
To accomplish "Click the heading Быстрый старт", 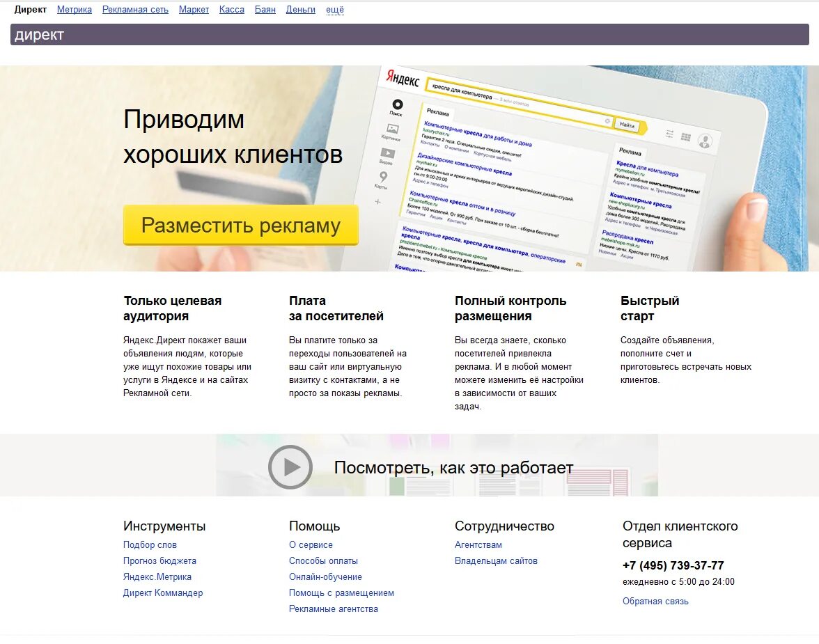I will click(650, 308).
